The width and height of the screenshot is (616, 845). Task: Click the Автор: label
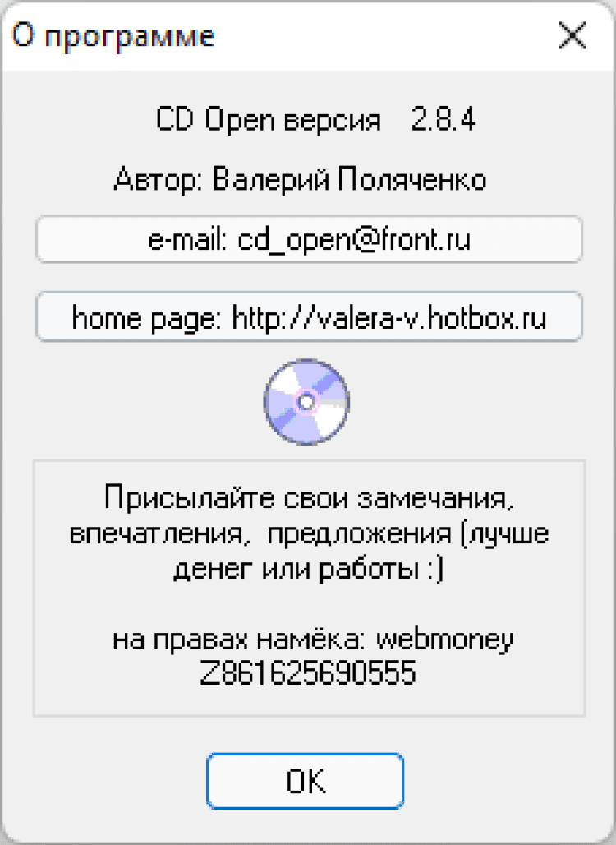(158, 179)
